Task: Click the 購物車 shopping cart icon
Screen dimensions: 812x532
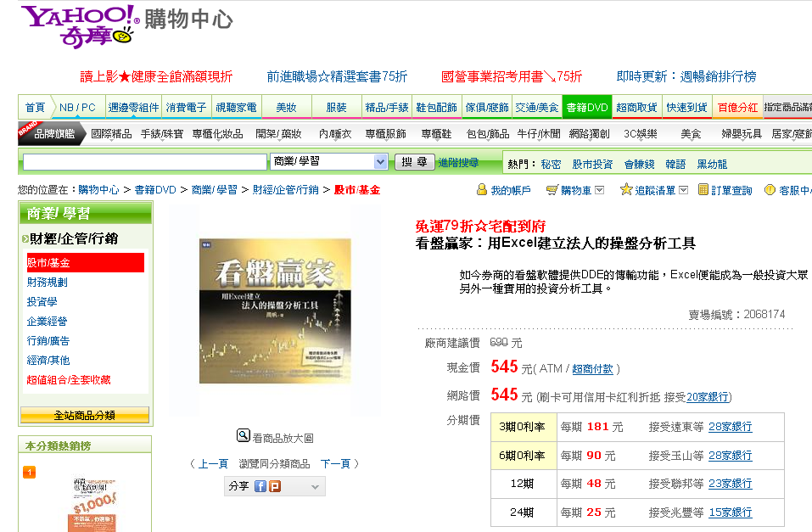Action: point(552,190)
